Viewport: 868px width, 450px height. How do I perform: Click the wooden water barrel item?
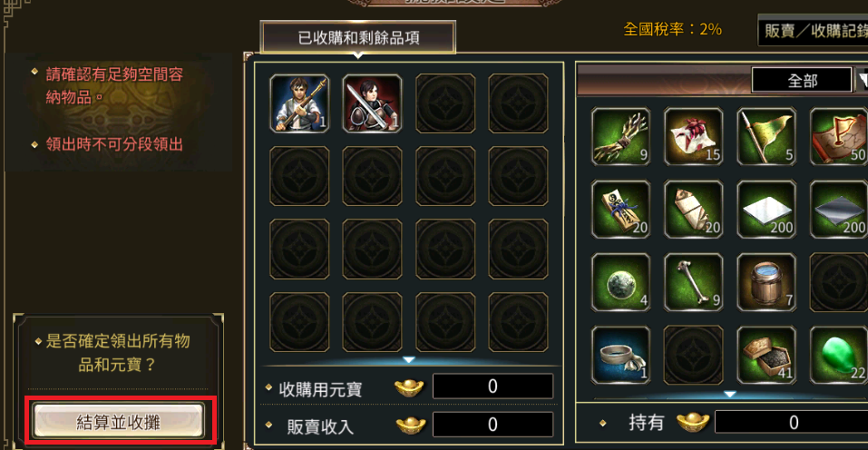point(766,282)
